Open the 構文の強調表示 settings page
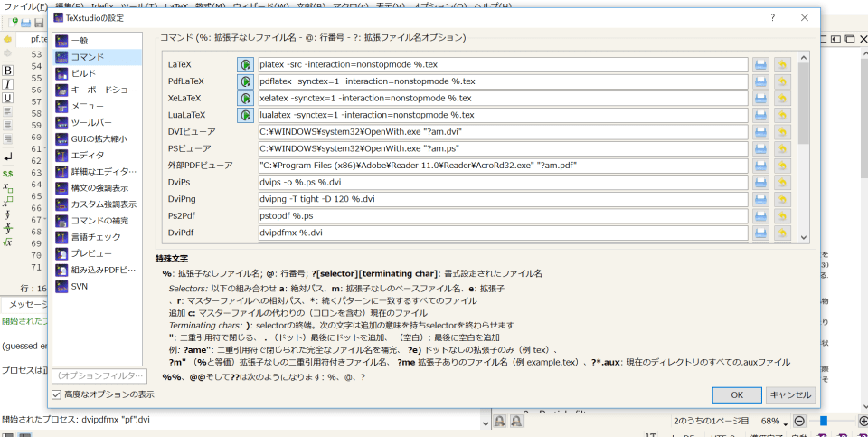Viewport: 868px width, 437px height. (x=98, y=188)
